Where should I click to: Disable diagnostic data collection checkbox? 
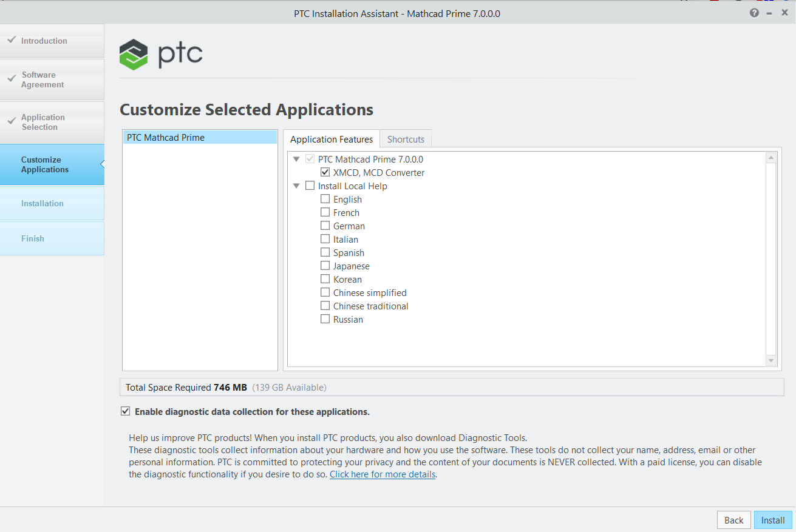[x=126, y=412]
